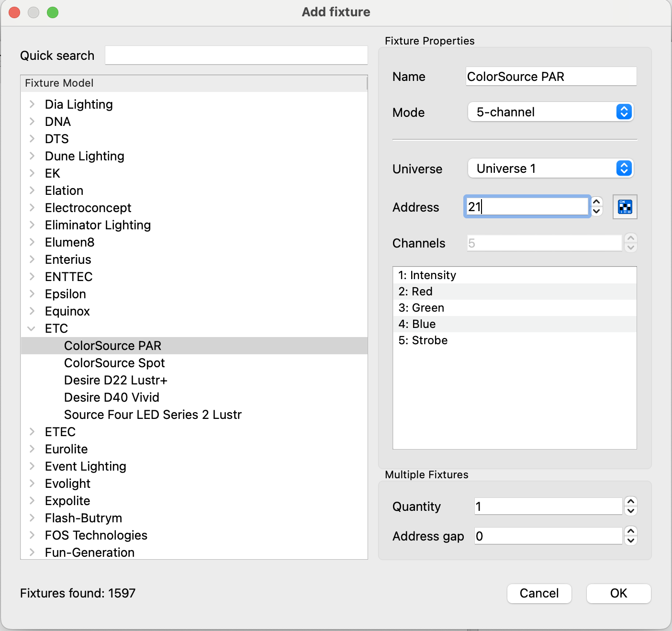Expand the Elation fixture list
Image resolution: width=672 pixels, height=631 pixels.
(32, 191)
